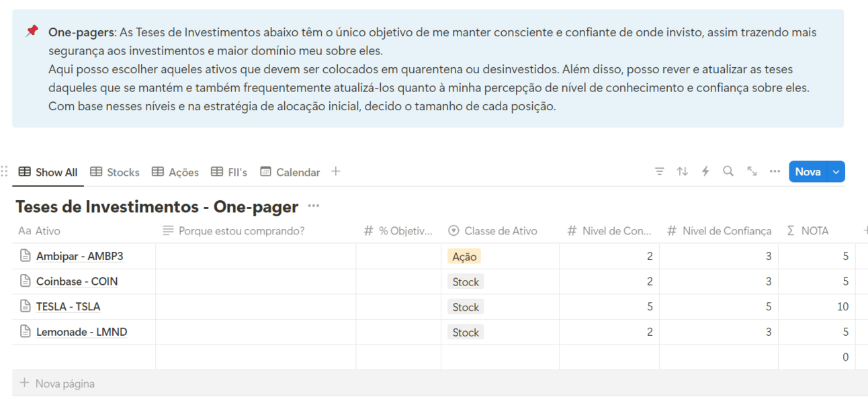Add a property with plus column header
Image resolution: width=868 pixels, height=401 pixels.
[864, 230]
